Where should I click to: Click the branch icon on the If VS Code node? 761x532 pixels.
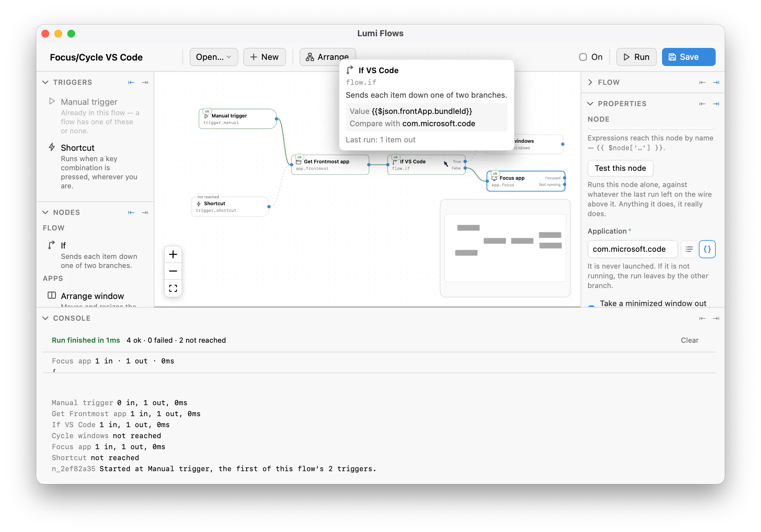(x=394, y=162)
